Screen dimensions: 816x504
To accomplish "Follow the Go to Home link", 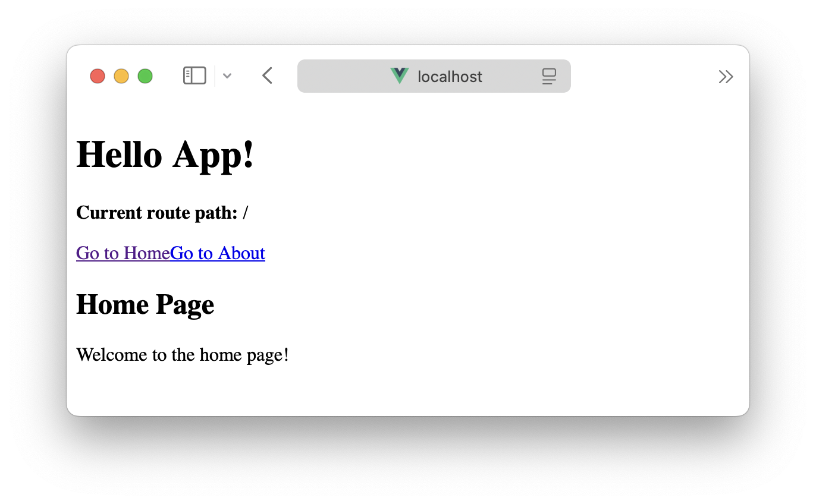I will (123, 253).
